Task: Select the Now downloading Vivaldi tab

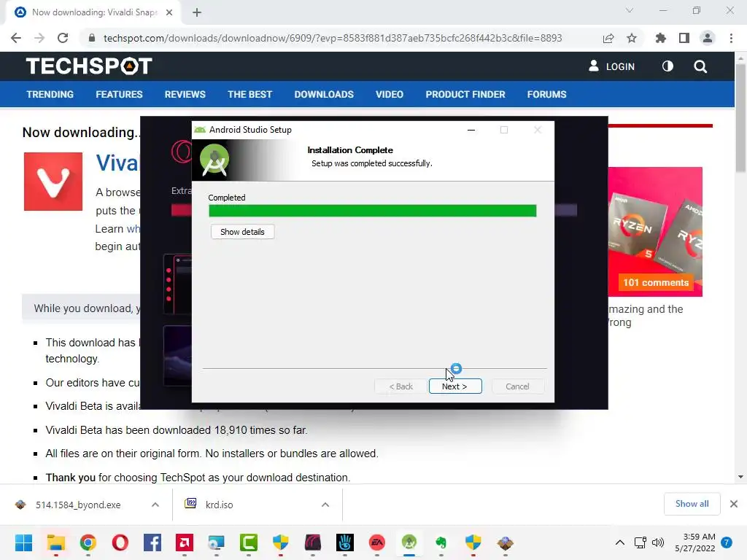Action: point(94,12)
